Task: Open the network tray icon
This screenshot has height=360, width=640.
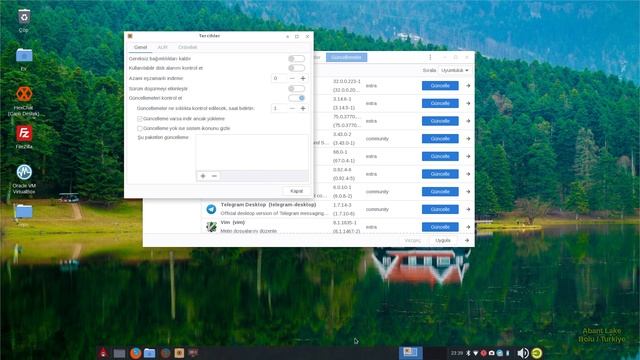Action: tap(476, 353)
